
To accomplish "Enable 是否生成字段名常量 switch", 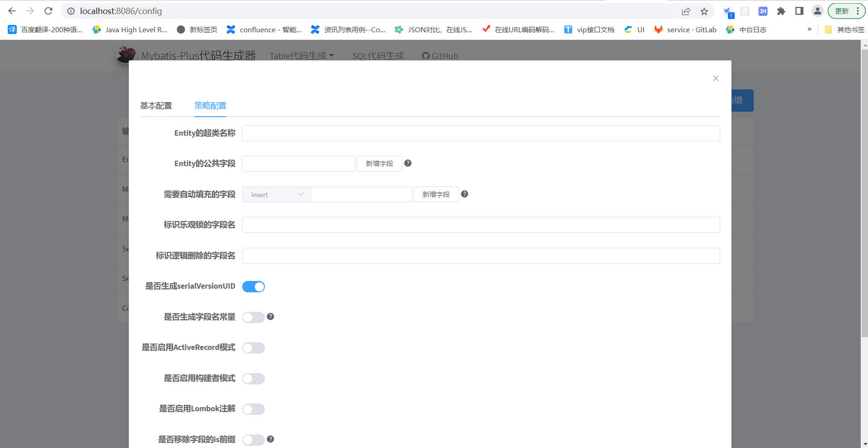I will pyautogui.click(x=254, y=317).
